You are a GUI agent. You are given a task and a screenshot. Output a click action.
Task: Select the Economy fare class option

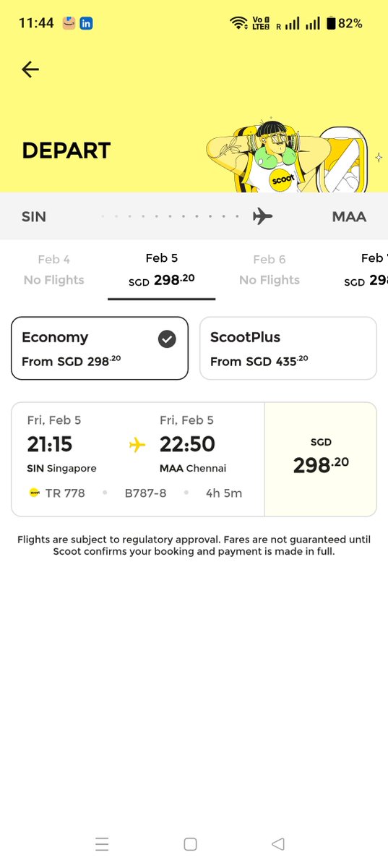click(x=100, y=348)
